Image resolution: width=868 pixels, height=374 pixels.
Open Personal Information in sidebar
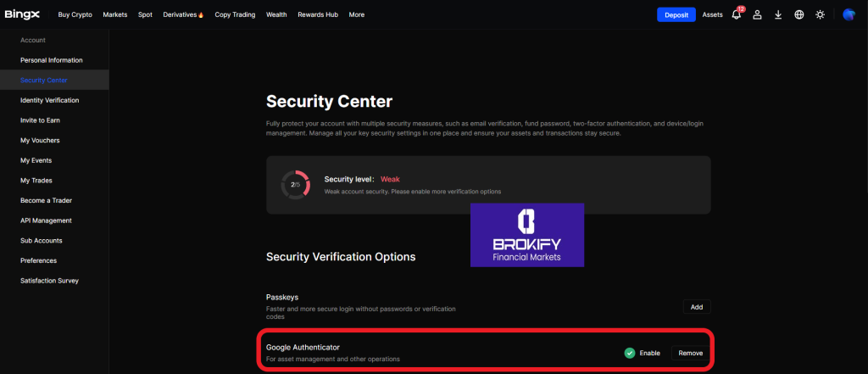pos(52,60)
